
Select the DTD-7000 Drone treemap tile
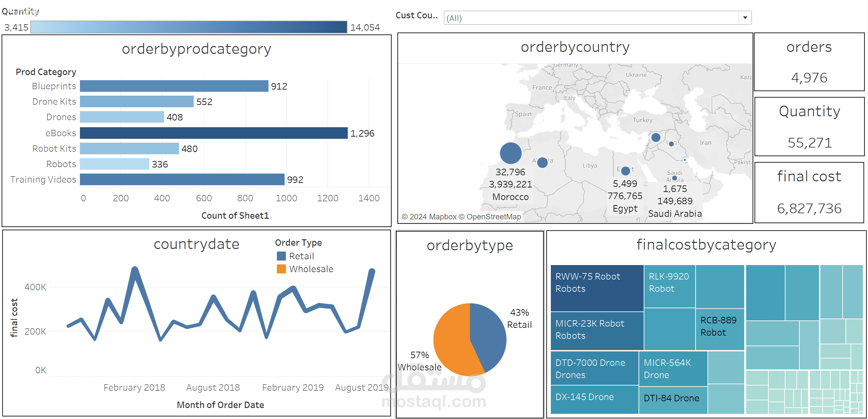point(594,368)
